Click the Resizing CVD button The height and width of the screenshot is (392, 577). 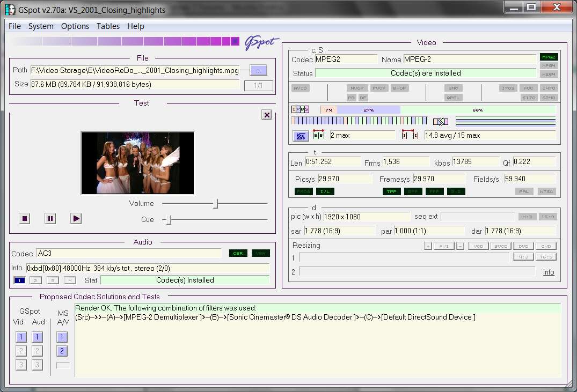click(x=546, y=246)
